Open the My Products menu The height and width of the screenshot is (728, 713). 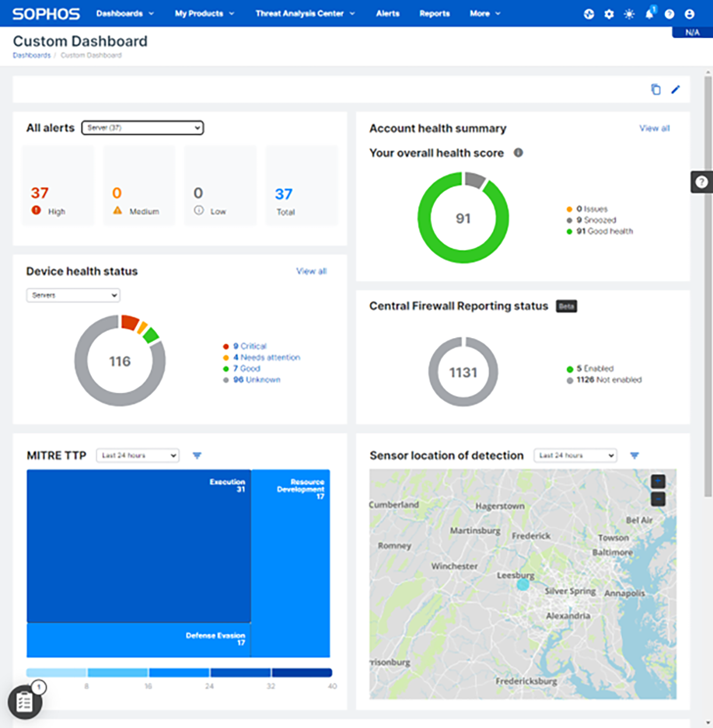204,14
